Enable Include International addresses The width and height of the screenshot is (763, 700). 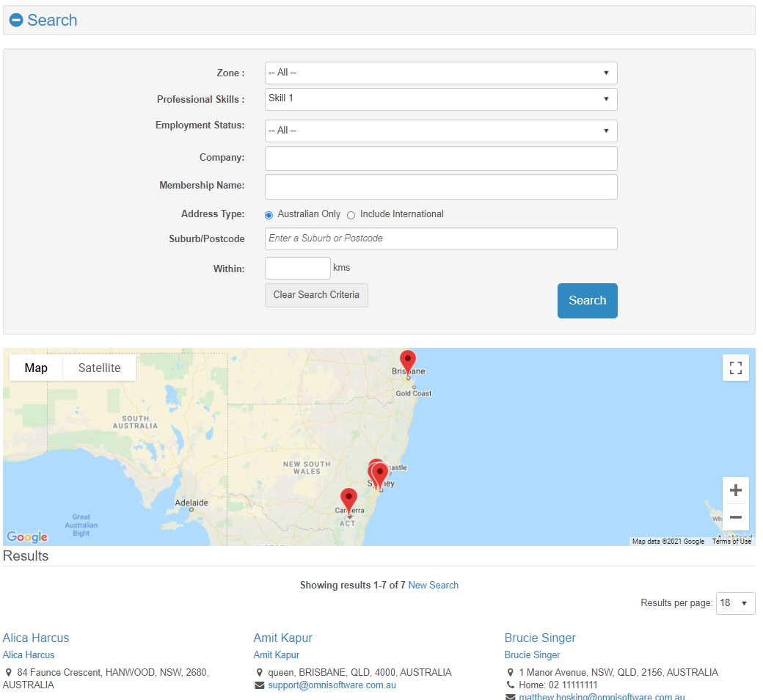tap(351, 214)
